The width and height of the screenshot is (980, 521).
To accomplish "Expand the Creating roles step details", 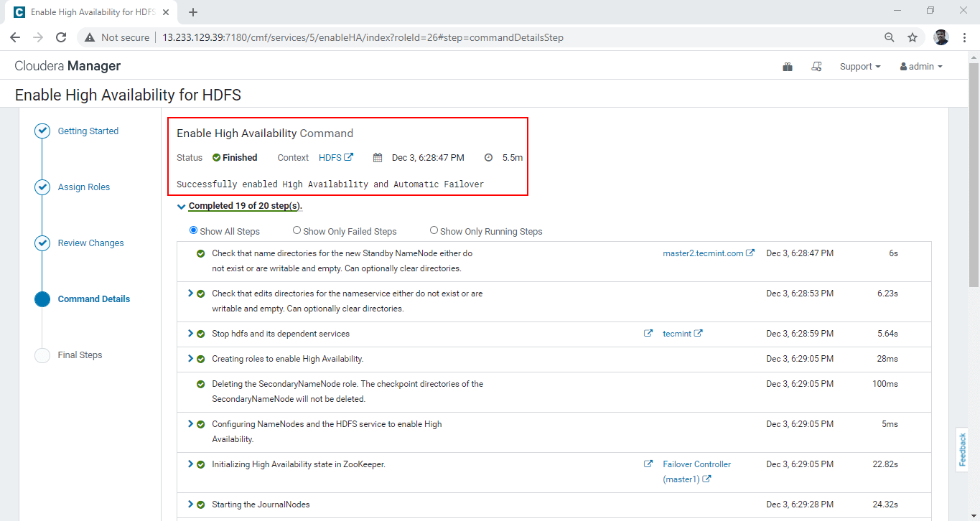I will (x=190, y=358).
